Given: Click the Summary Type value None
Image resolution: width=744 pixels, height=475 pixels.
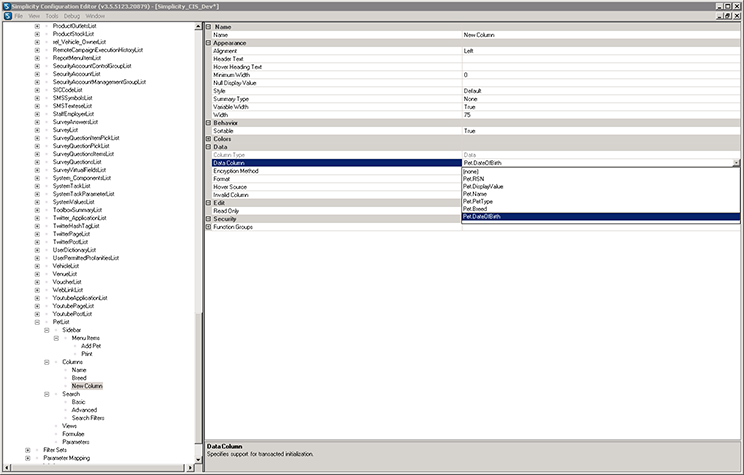Looking at the screenshot, I should click(x=601, y=99).
